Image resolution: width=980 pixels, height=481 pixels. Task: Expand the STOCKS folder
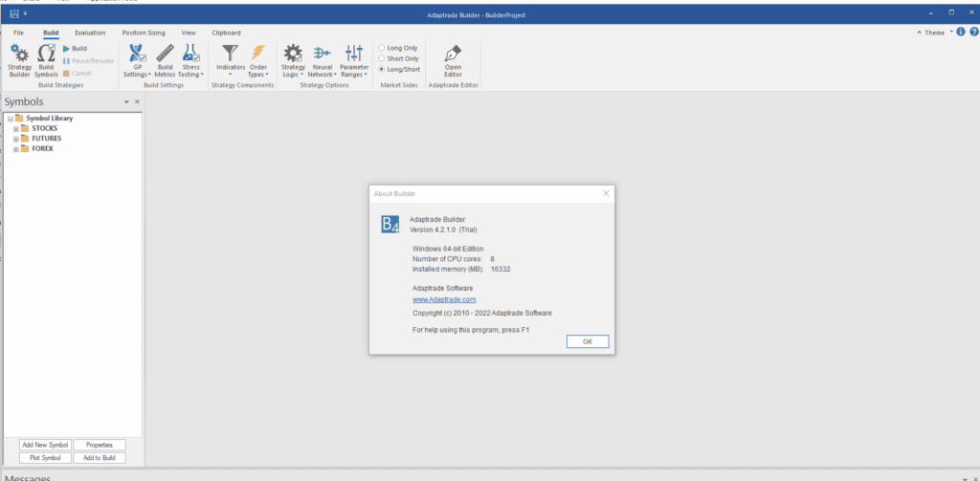click(x=16, y=129)
